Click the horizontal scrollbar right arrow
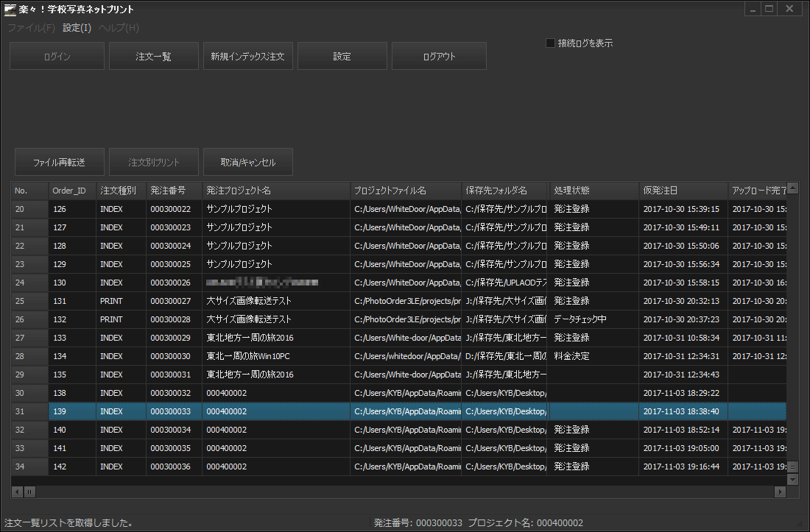Image resolution: width=810 pixels, height=532 pixels. click(x=780, y=492)
